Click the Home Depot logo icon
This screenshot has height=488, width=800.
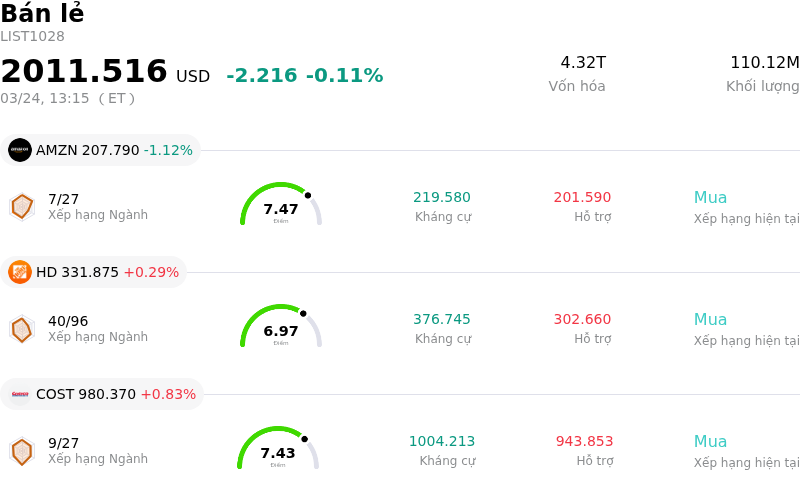point(20,272)
